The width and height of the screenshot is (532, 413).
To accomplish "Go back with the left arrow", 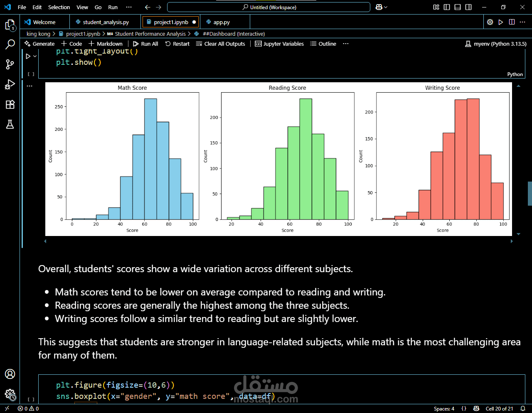I will point(148,7).
